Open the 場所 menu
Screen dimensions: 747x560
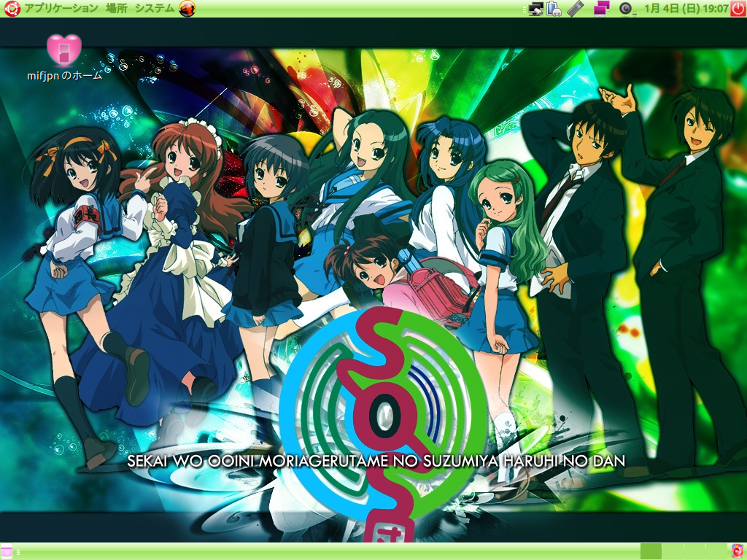tap(116, 8)
